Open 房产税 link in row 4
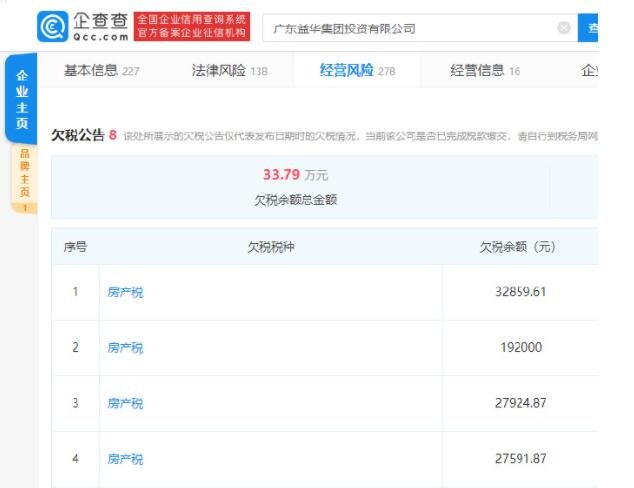The image size is (634, 488). point(125,459)
